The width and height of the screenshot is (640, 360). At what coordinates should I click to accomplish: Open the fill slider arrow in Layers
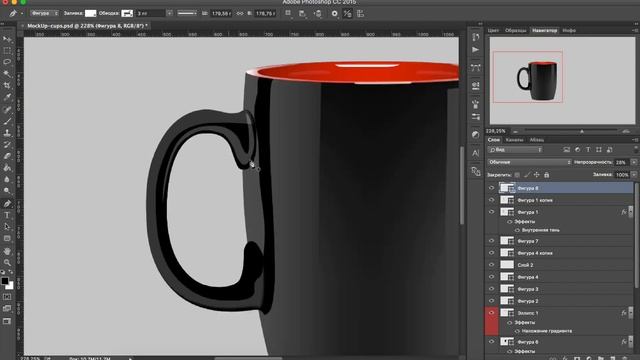click(634, 175)
